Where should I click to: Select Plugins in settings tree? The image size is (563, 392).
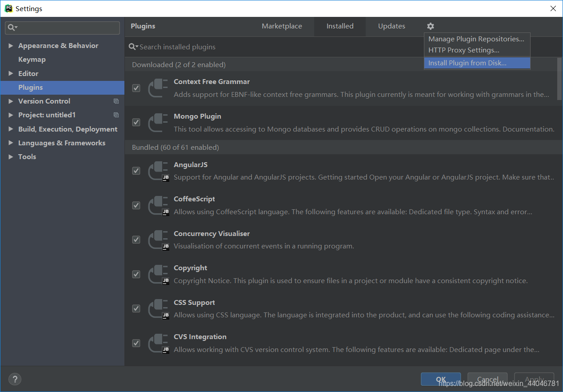click(x=62, y=88)
